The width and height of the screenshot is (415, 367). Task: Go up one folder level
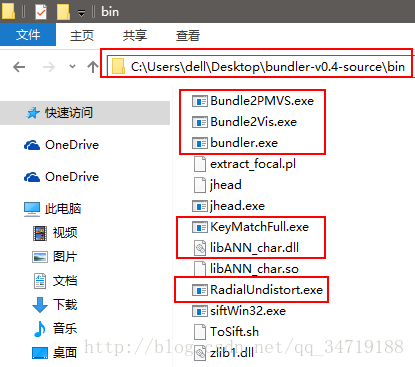click(93, 67)
